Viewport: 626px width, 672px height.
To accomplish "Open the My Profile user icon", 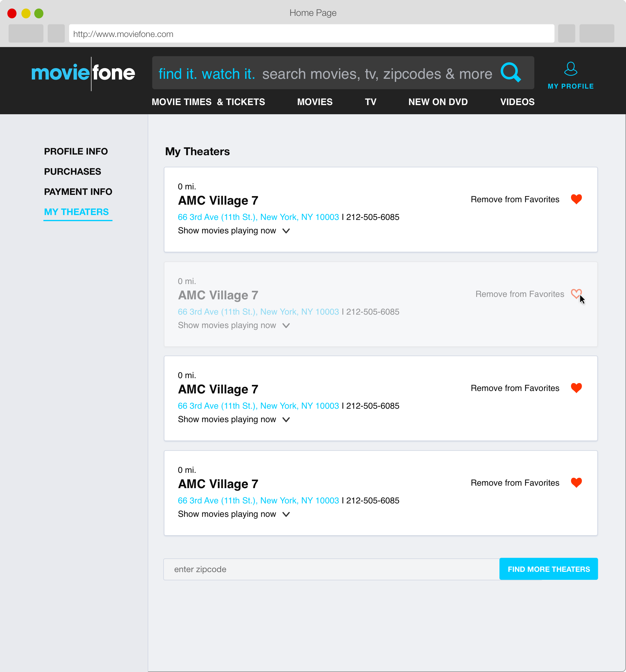I will coord(571,69).
